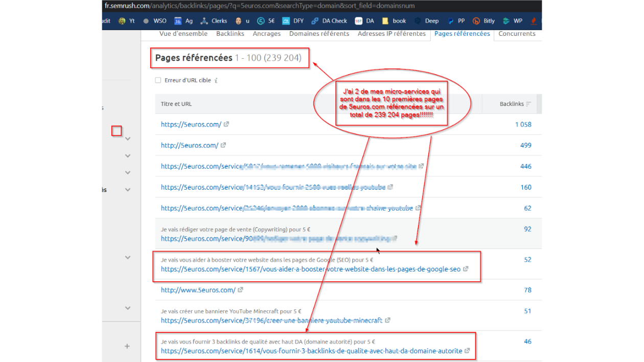
Task: Open the http://5euros.com/ link
Action: (x=190, y=145)
